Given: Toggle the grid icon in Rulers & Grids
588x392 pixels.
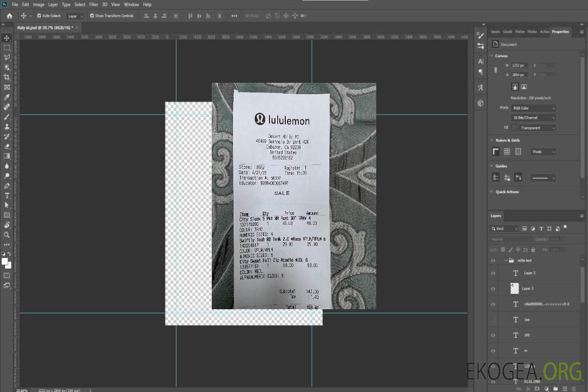Looking at the screenshot, I should (507, 151).
